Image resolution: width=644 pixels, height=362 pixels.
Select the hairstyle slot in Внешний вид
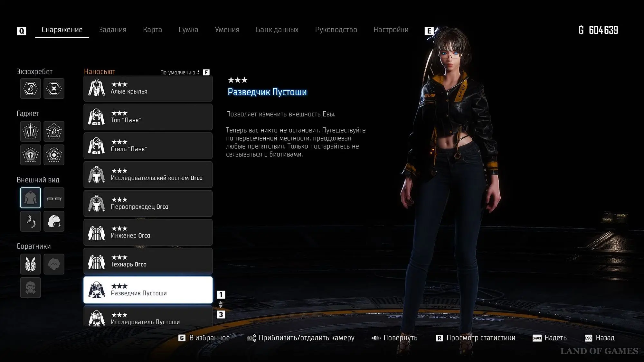(54, 221)
